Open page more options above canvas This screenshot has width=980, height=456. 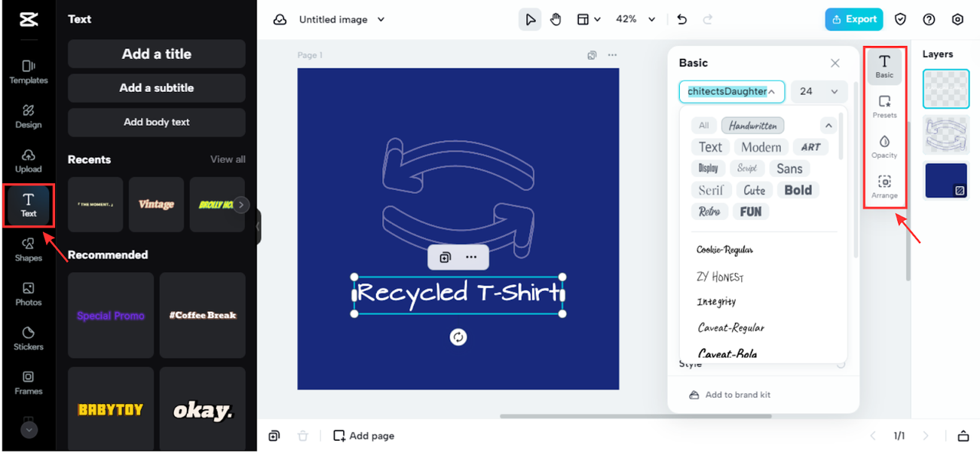[612, 55]
